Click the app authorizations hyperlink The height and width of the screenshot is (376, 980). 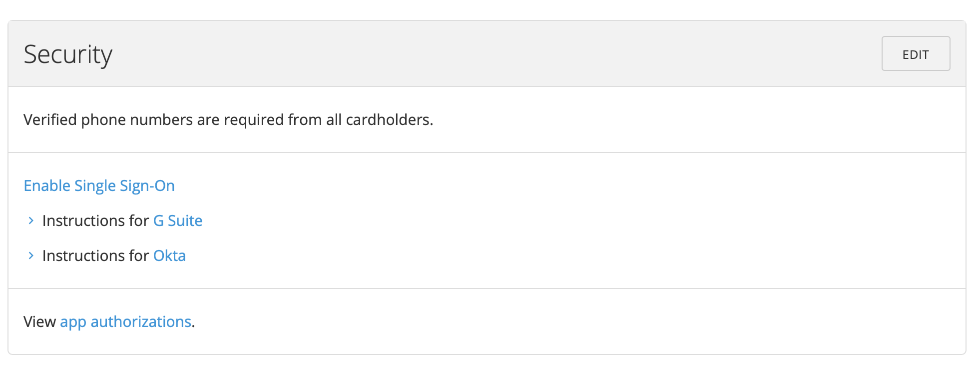tap(125, 321)
